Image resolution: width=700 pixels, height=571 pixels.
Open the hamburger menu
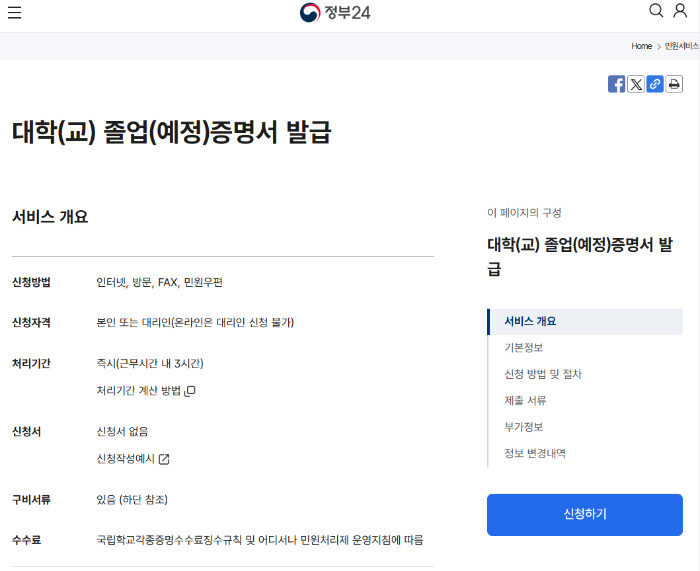14,13
